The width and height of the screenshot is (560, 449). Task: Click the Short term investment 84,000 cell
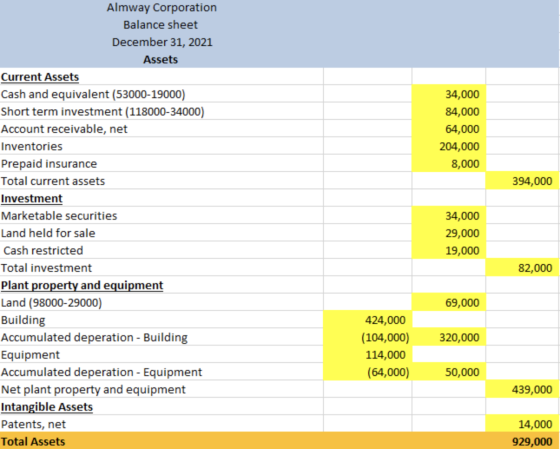tap(449, 111)
